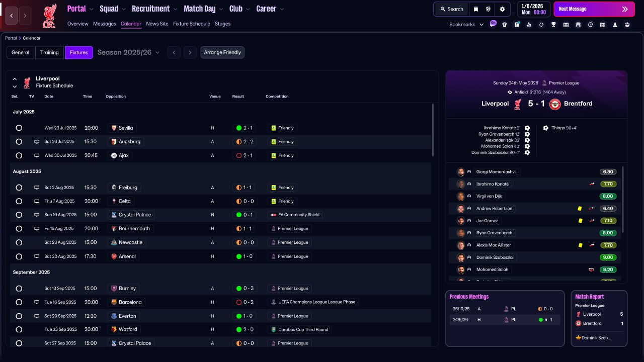Image resolution: width=644 pixels, height=362 pixels.
Task: Open the Bookmarks dropdown
Action: point(466,25)
